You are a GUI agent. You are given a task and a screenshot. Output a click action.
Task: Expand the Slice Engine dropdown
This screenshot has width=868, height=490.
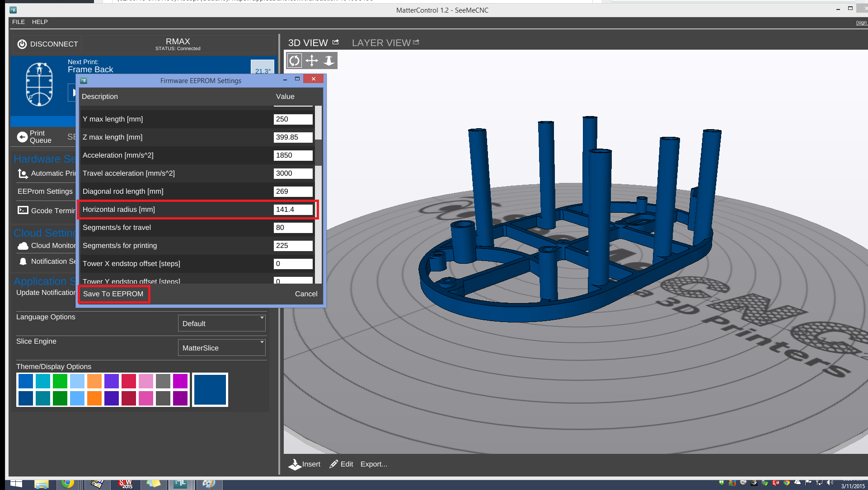(x=221, y=348)
